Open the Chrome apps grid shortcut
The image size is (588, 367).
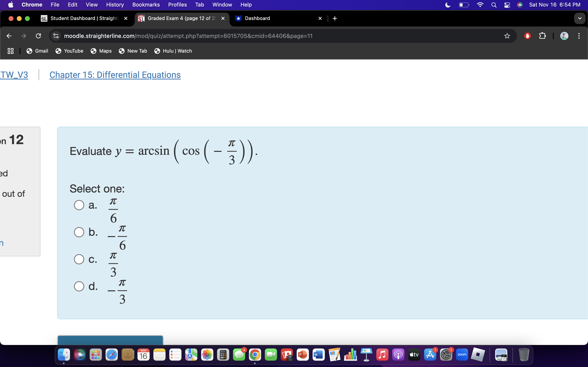10,51
